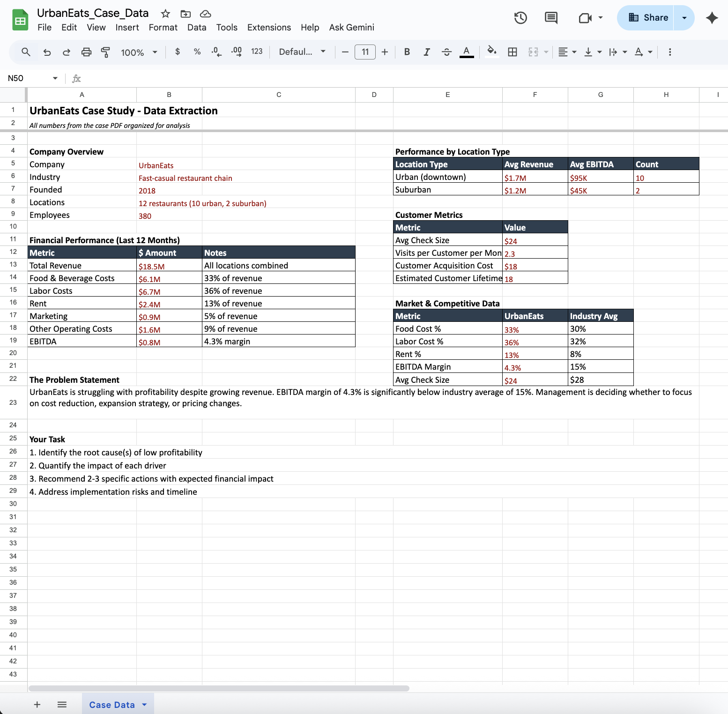Open the zoom level dropdown
Viewport: 728px width, 714px height.
[x=139, y=52]
